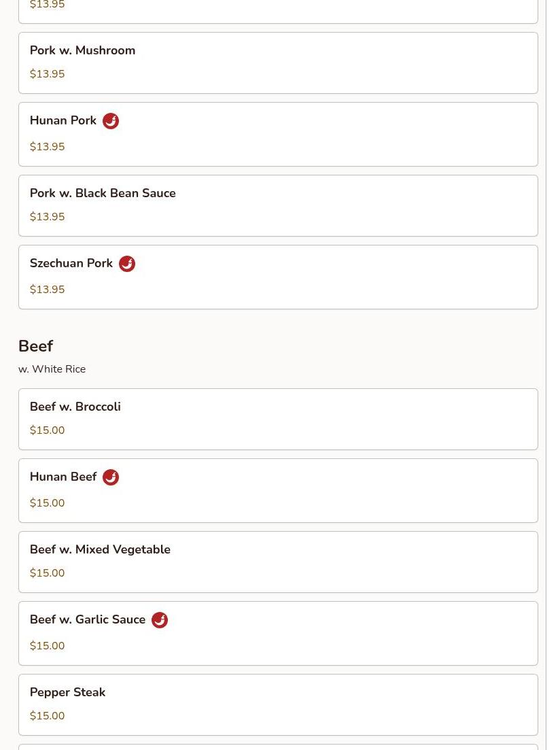The height and width of the screenshot is (750, 560).
Task: Click the $13.95 price under Hunan Pork
Action: click(47, 147)
